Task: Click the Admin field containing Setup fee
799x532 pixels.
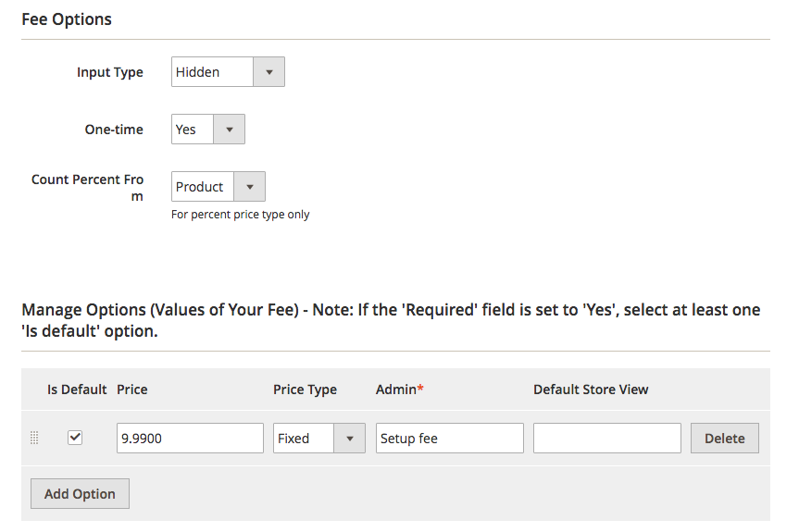Action: pos(449,438)
